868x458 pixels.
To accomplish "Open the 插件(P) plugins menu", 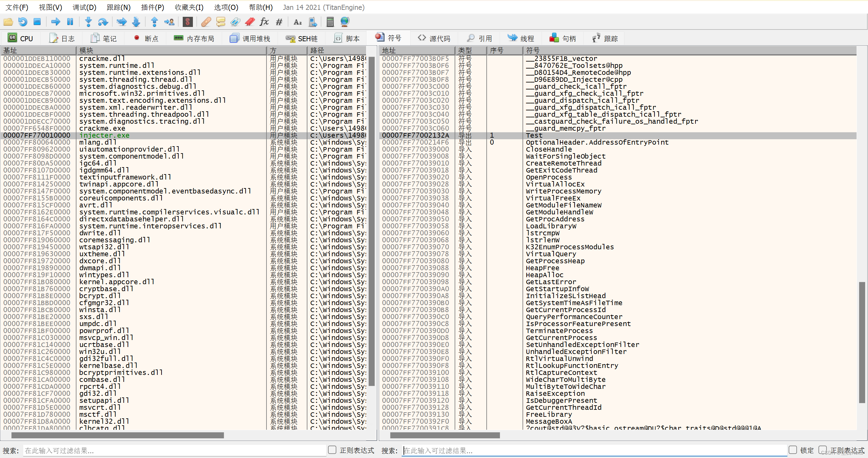I will pos(152,7).
